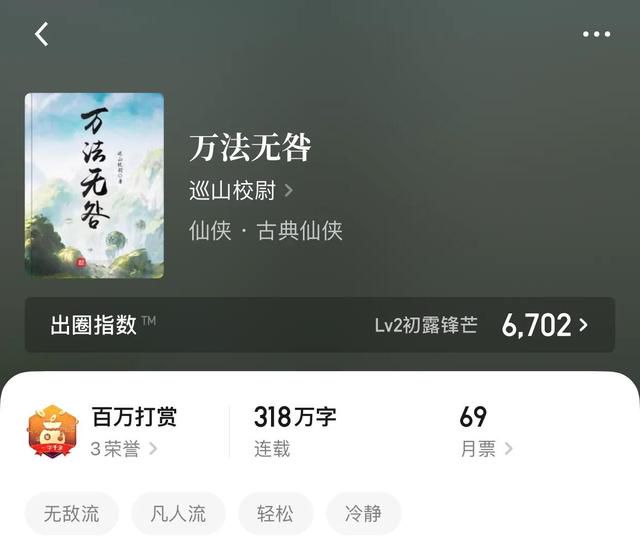
Task: Open author page for 巡山校尉
Action: pos(232,190)
